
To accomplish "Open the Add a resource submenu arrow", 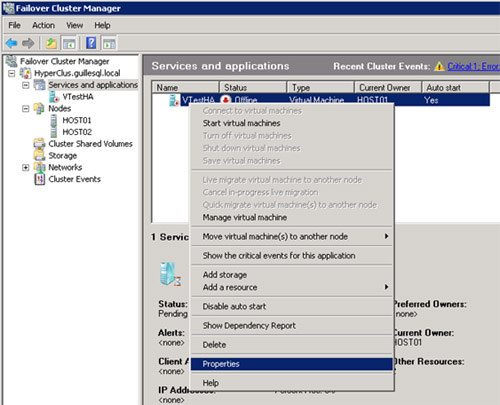I will (x=386, y=287).
